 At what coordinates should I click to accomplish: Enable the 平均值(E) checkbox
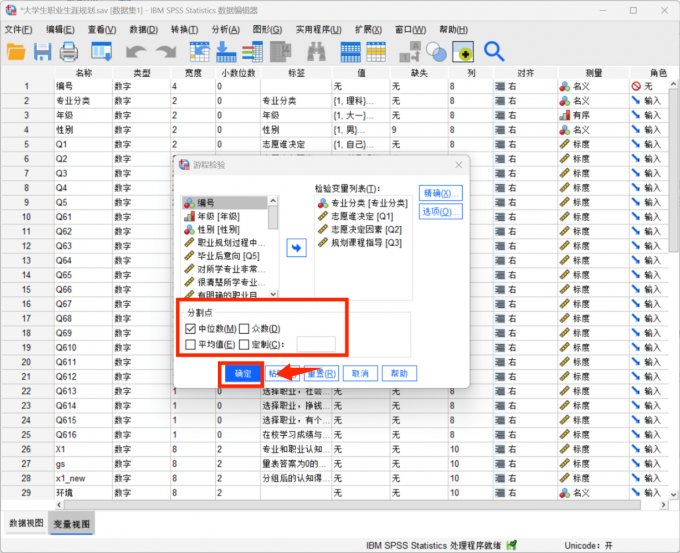point(190,345)
